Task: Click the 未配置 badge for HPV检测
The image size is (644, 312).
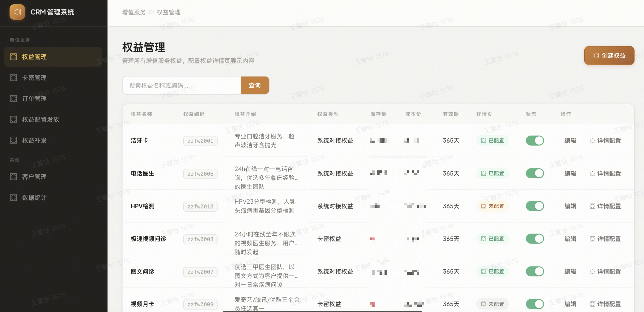Action: click(492, 206)
